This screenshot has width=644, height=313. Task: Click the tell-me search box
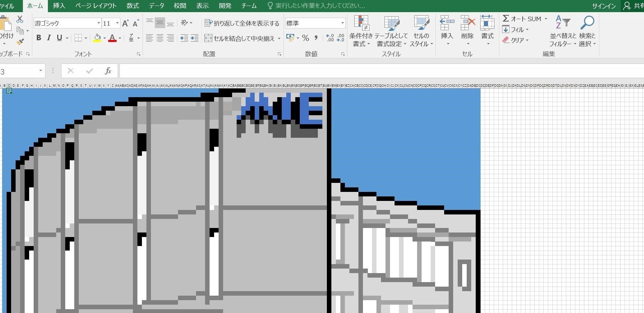[316, 6]
